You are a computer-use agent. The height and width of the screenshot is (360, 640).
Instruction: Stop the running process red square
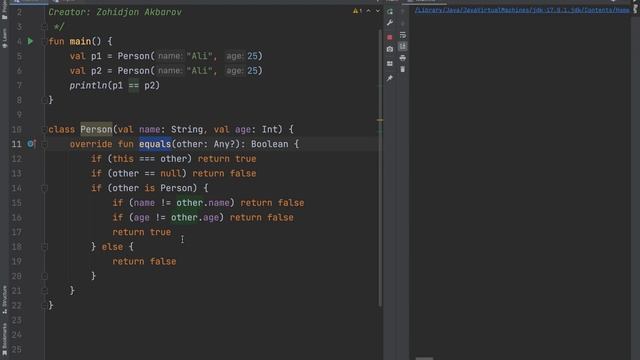coord(390,37)
